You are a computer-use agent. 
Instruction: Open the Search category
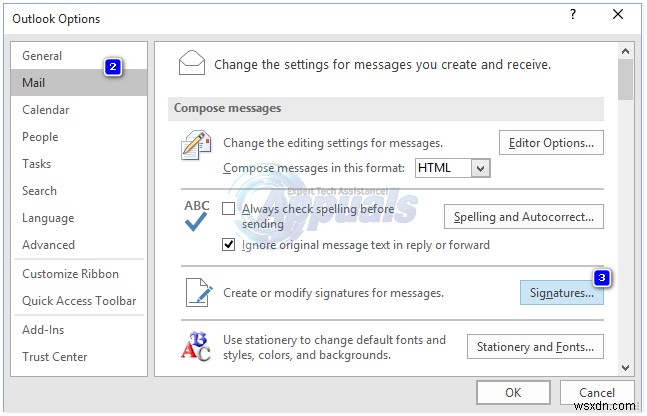coord(79,191)
